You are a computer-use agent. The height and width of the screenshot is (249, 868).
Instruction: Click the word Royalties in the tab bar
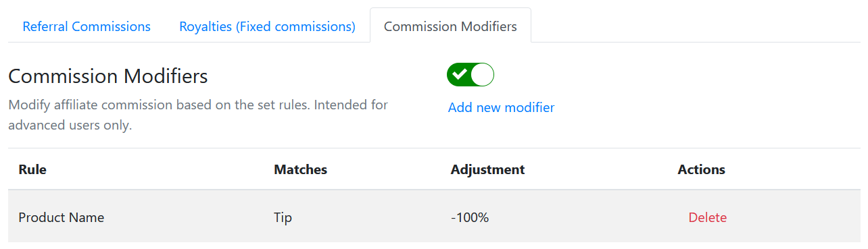[x=206, y=26]
